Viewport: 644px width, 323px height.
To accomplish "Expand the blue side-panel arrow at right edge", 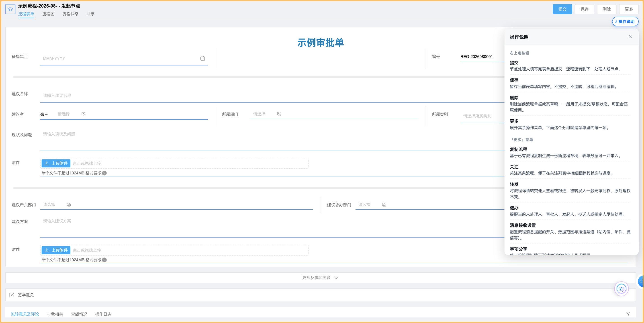I will pos(641,282).
